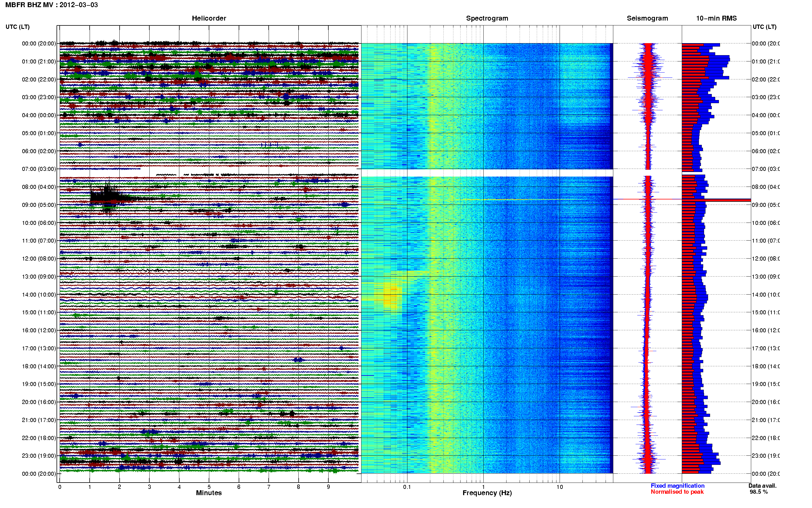Click the left '22:00 (18:00)' time label
Viewport: 812px width, 508px height.
(x=39, y=438)
